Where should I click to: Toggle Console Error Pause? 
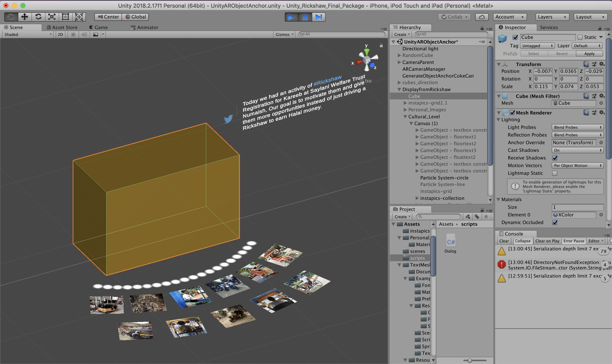574,241
